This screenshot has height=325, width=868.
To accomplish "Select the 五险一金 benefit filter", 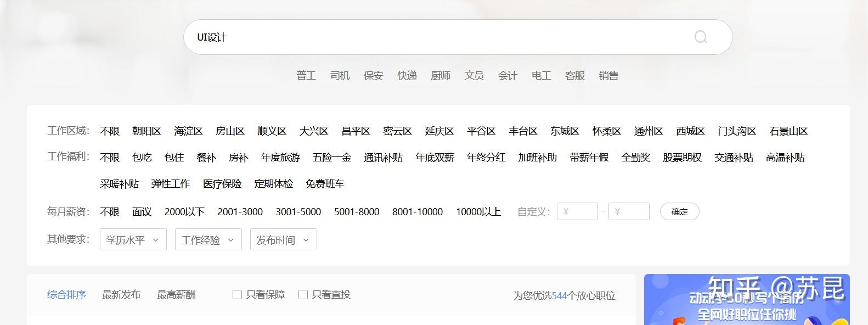I will tap(331, 158).
